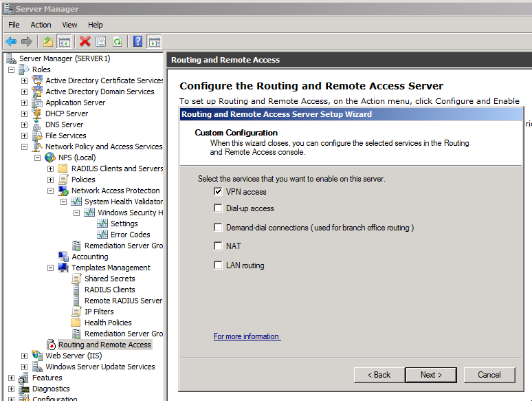Expand the Web Server (IIS) role
This screenshot has height=401, width=532.
pos(25,356)
